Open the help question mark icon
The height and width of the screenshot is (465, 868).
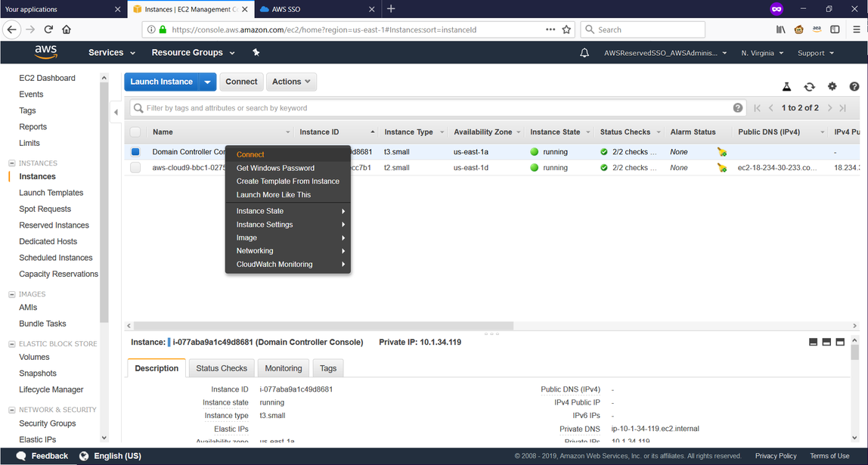tap(854, 86)
